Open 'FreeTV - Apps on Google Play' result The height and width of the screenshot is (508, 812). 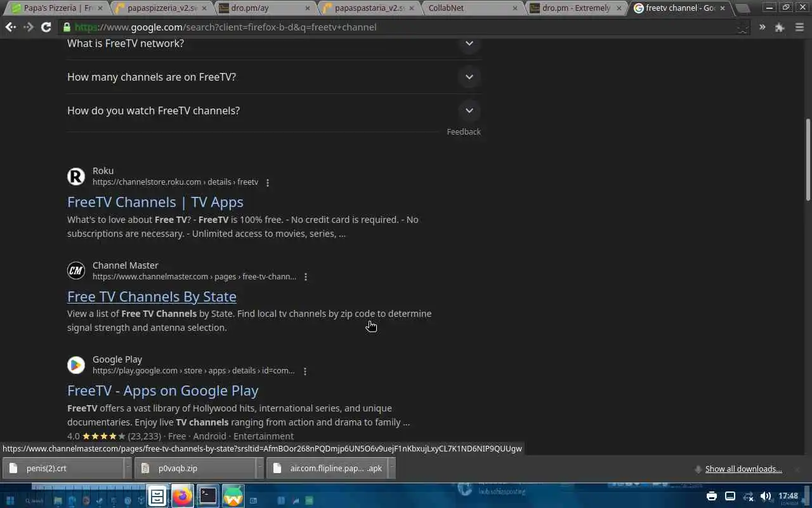click(x=163, y=391)
